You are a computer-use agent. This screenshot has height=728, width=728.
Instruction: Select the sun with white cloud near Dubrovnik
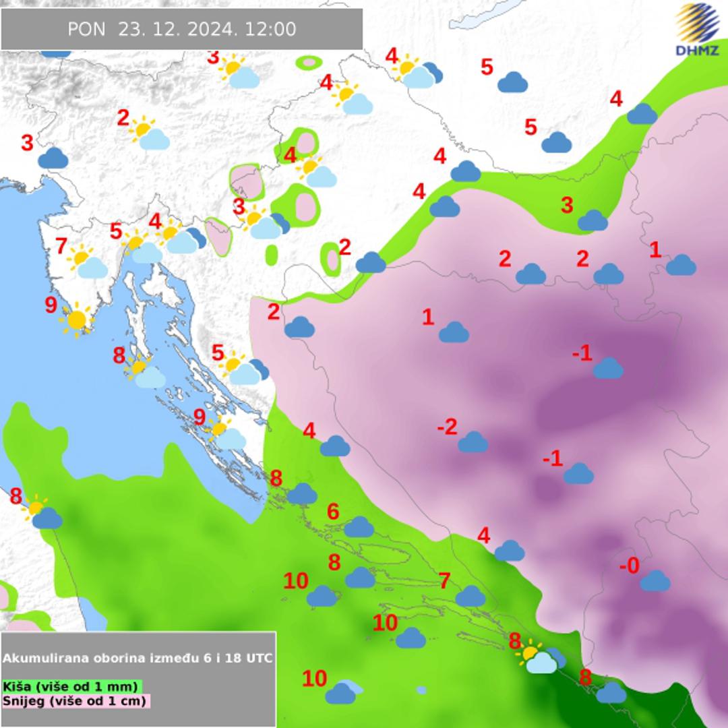(536, 658)
